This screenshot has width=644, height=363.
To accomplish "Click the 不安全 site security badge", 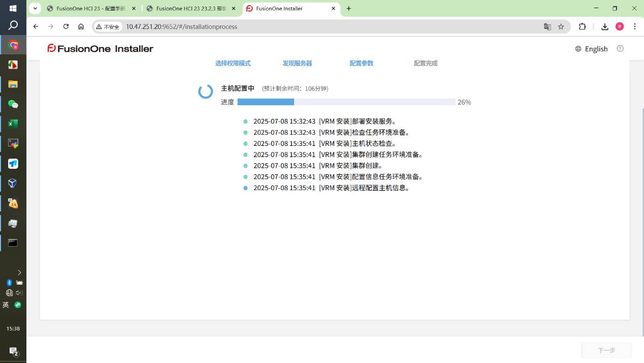I will [107, 26].
